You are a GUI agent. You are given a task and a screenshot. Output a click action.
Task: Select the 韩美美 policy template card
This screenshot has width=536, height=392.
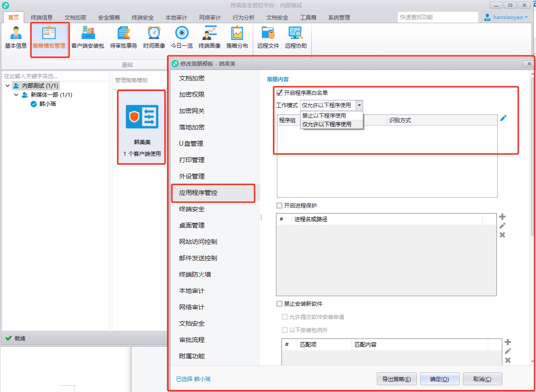[x=141, y=127]
